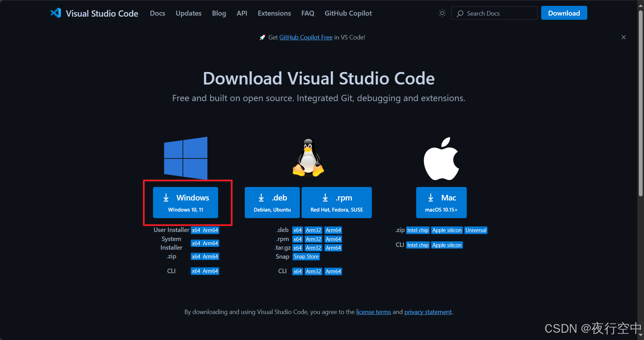Focus the Search Docs field

(x=494, y=13)
